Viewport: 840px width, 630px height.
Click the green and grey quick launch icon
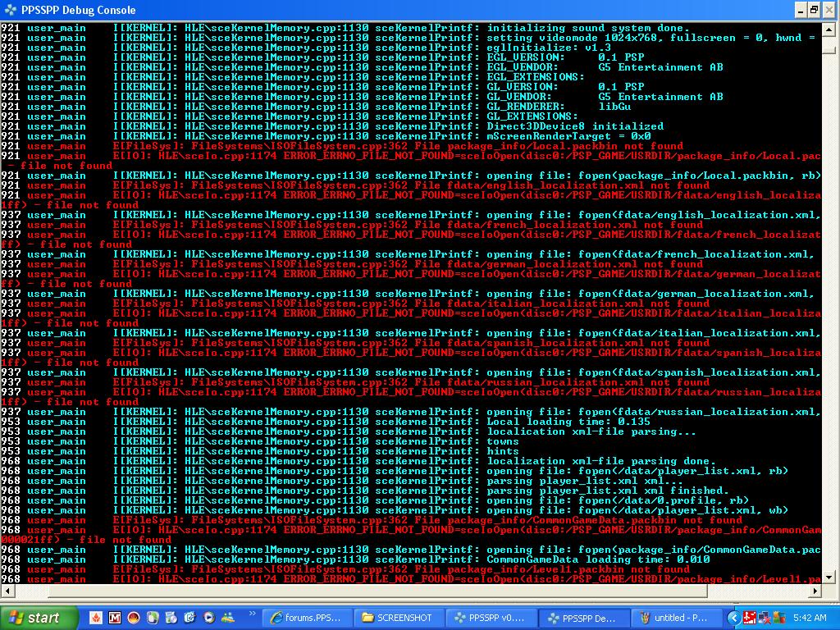(152, 618)
